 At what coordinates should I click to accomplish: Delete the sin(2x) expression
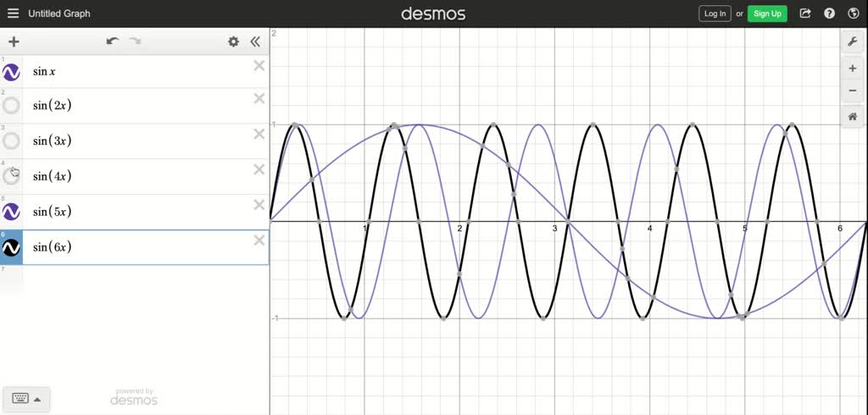(x=259, y=98)
